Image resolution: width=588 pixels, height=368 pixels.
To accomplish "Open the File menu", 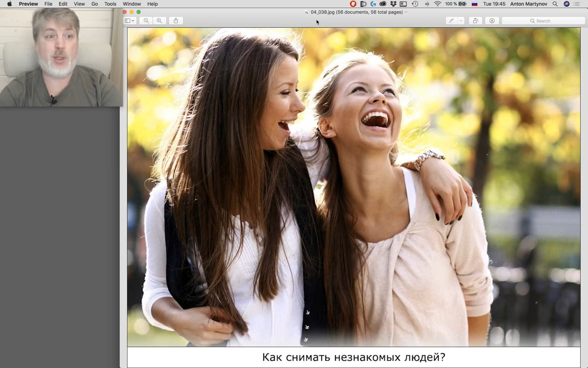I will (48, 4).
